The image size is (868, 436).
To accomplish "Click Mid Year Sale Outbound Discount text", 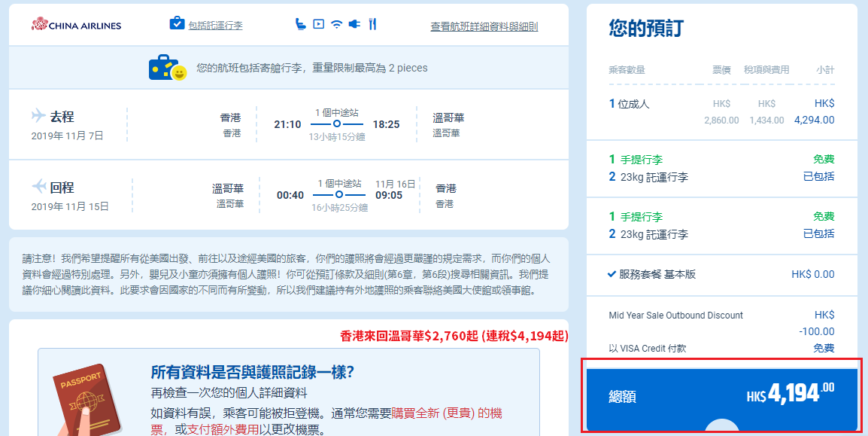I will [x=676, y=316].
